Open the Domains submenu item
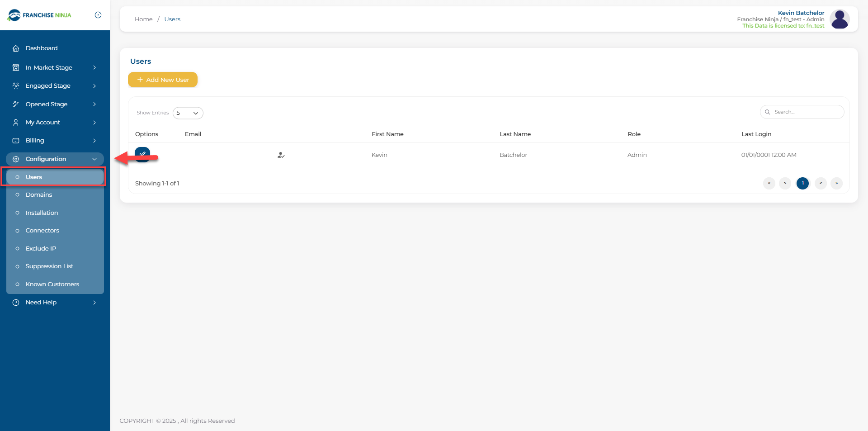 55,195
